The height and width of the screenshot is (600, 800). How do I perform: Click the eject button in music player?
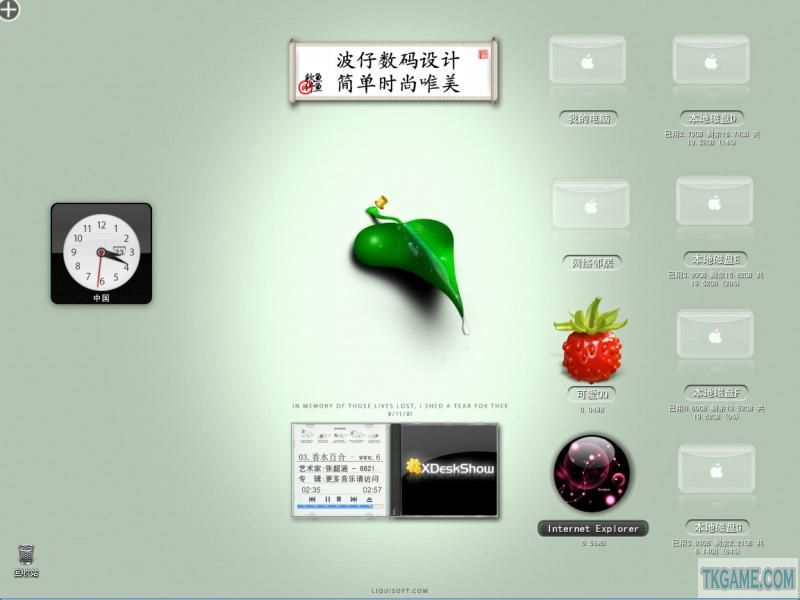[x=369, y=499]
